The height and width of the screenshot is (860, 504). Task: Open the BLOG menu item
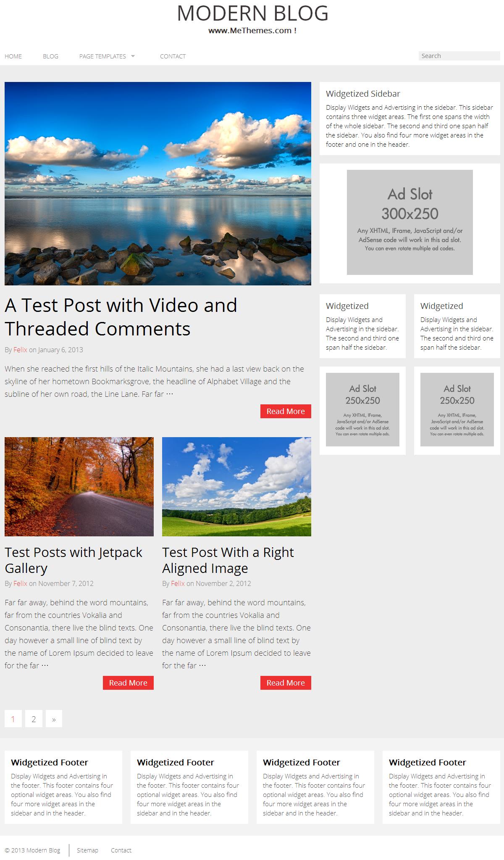(x=50, y=56)
